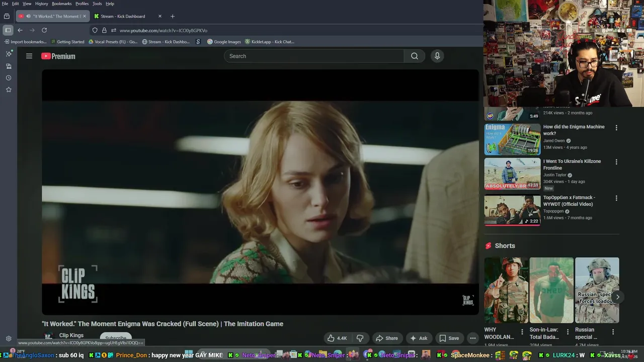The image size is (644, 362).
Task: Go to YouTube Premium home logo
Action: (58, 56)
